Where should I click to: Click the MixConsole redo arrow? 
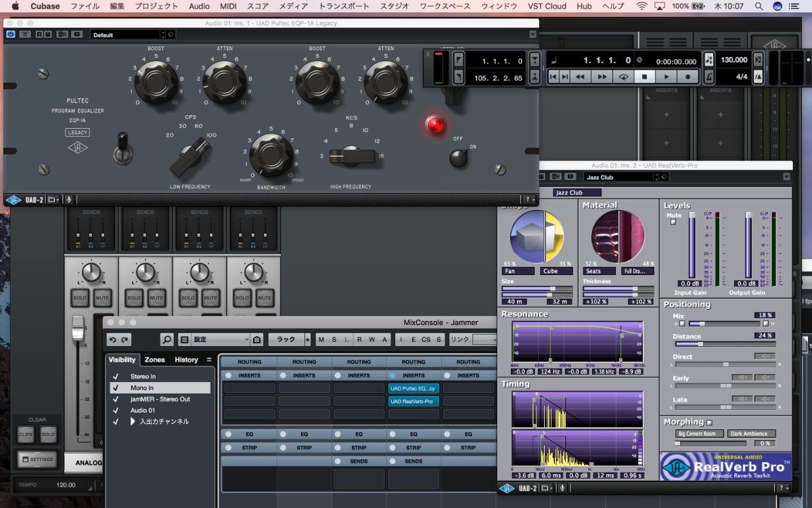[125, 339]
